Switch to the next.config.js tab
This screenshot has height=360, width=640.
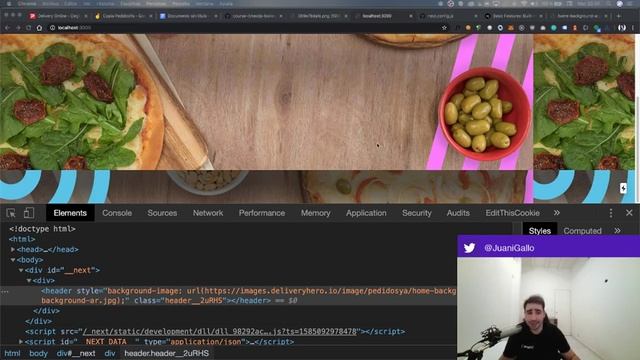coord(447,16)
